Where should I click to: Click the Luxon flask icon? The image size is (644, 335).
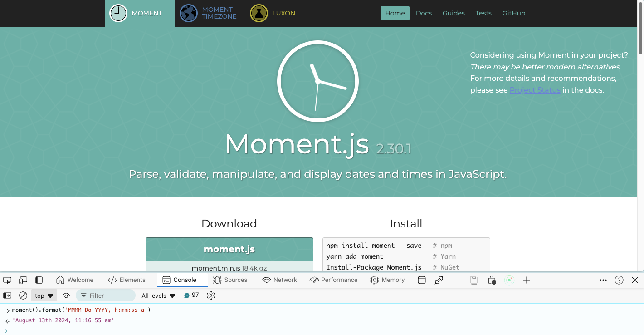(259, 13)
